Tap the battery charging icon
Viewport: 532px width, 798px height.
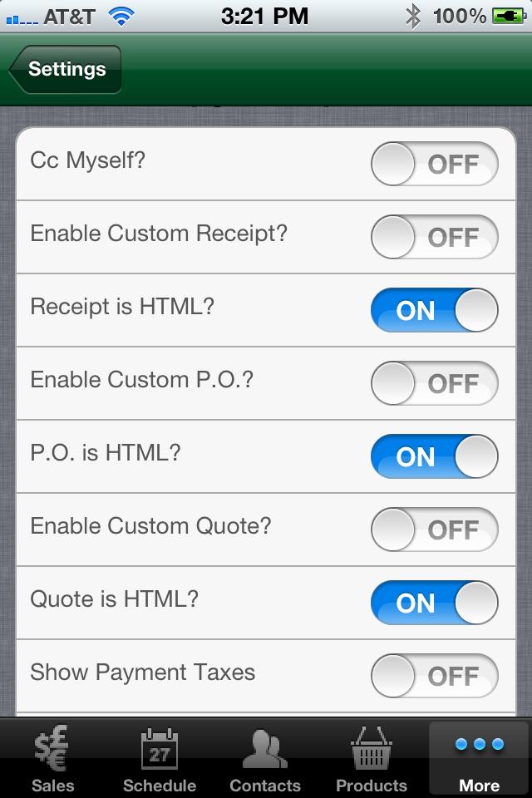tap(509, 17)
